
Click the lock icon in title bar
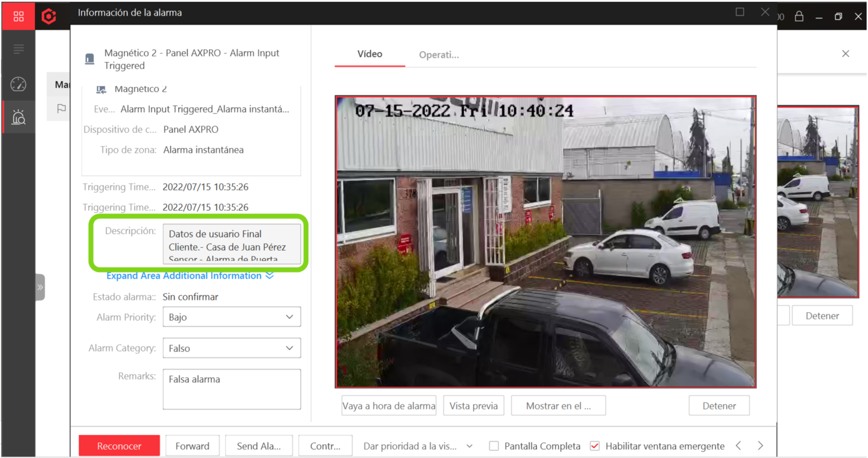[x=799, y=17]
